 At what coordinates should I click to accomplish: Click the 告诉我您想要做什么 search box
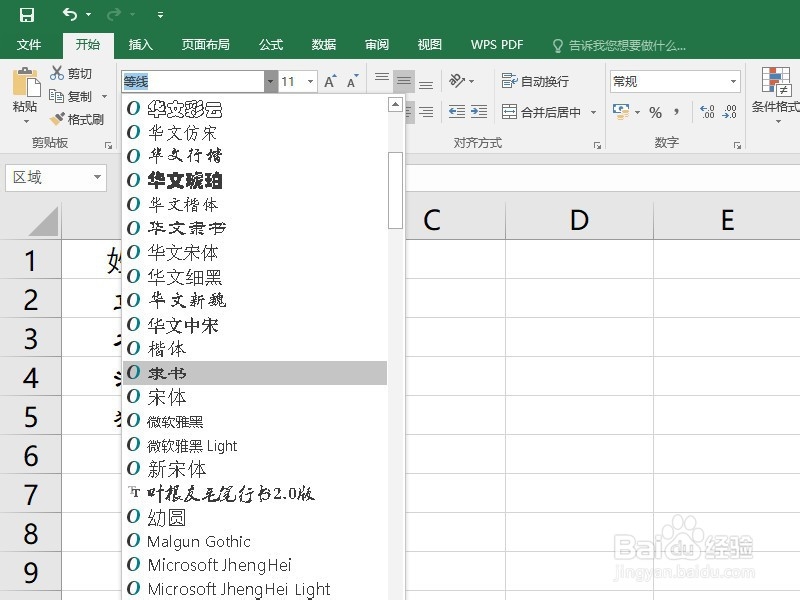click(619, 46)
